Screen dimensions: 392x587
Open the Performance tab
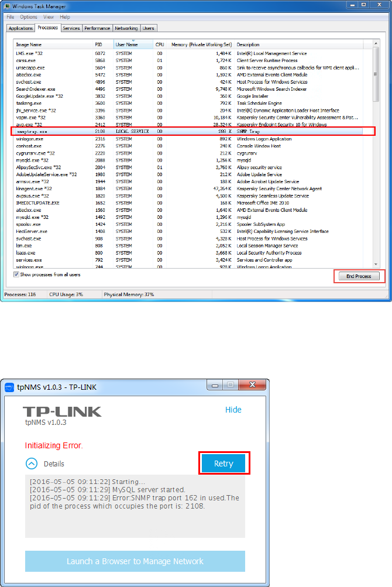point(97,28)
